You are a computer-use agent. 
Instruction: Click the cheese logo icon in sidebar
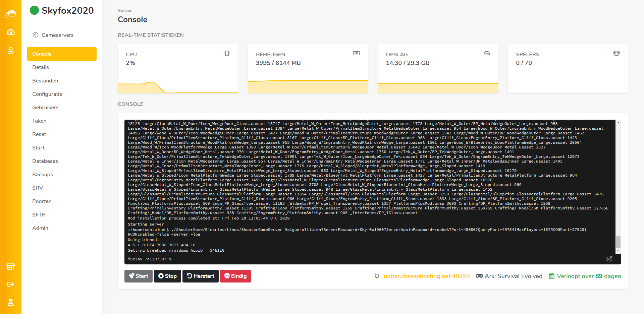(x=11, y=14)
